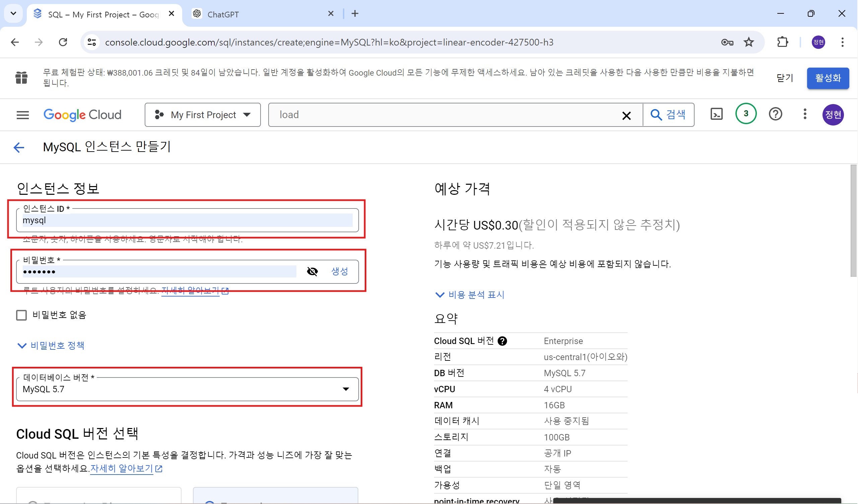Expand 비용 분석 표시
Screen dimensions: 858x504
pos(470,295)
